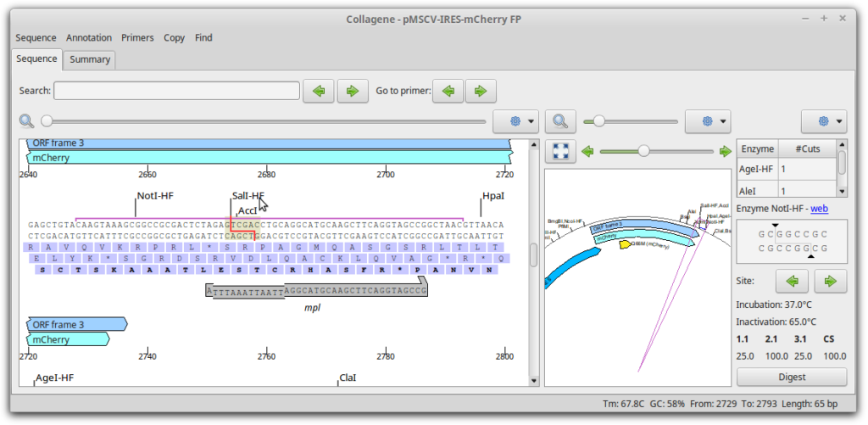Viewport: 868px width, 425px height.
Task: Click the yellow Q66M feature on map
Action: click(625, 243)
